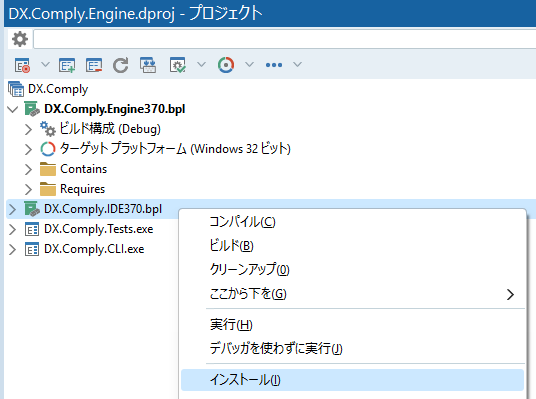Image resolution: width=536 pixels, height=399 pixels.
Task: Expand the ビルド構成 (Debug) node
Action: pos(28,129)
